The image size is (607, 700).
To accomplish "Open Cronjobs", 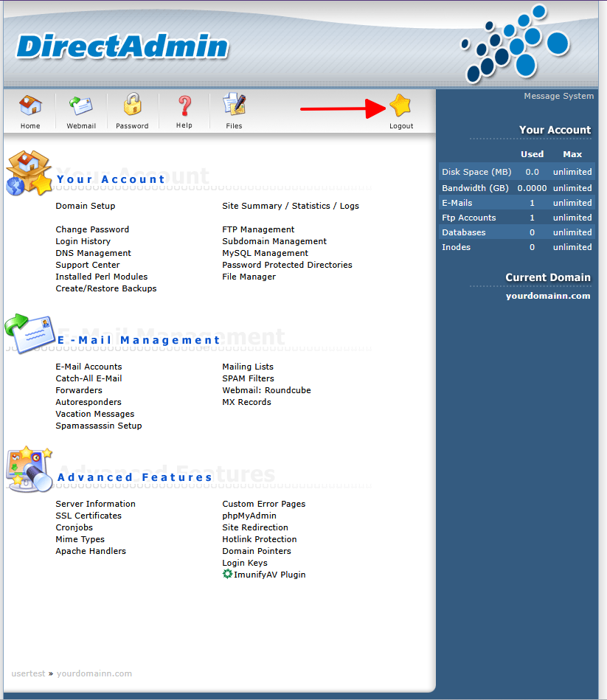I will pos(74,527).
